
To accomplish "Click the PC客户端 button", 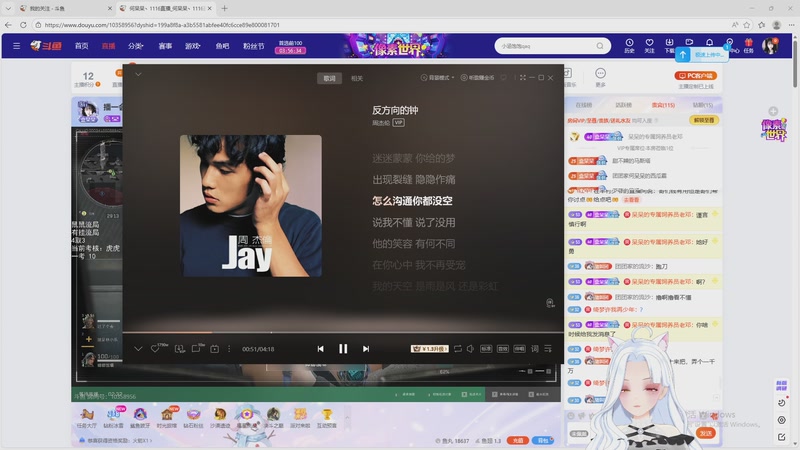I will (x=695, y=76).
